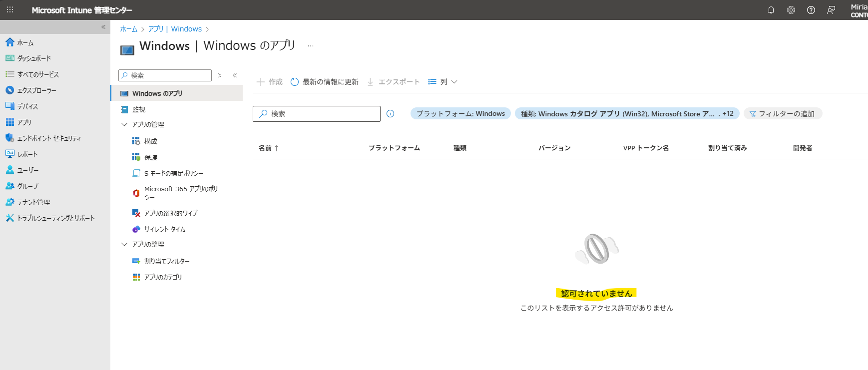
Task: Collapse the blade menu panel
Action: 235,75
